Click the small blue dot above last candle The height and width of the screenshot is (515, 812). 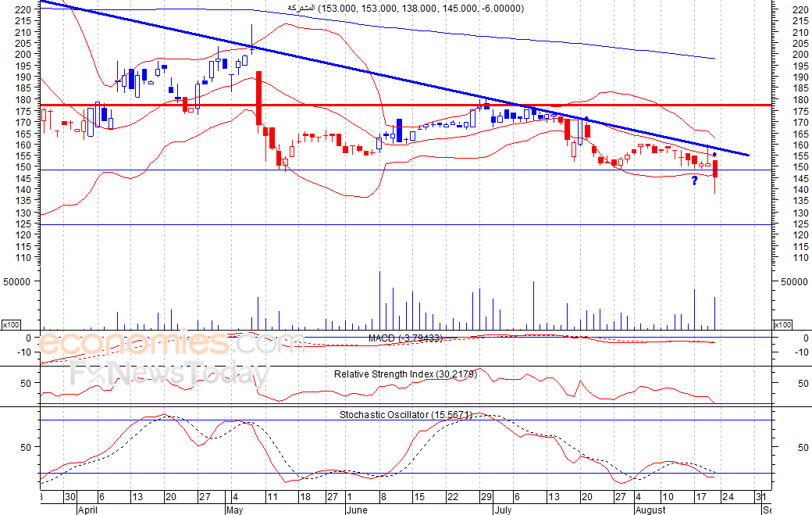(714, 155)
